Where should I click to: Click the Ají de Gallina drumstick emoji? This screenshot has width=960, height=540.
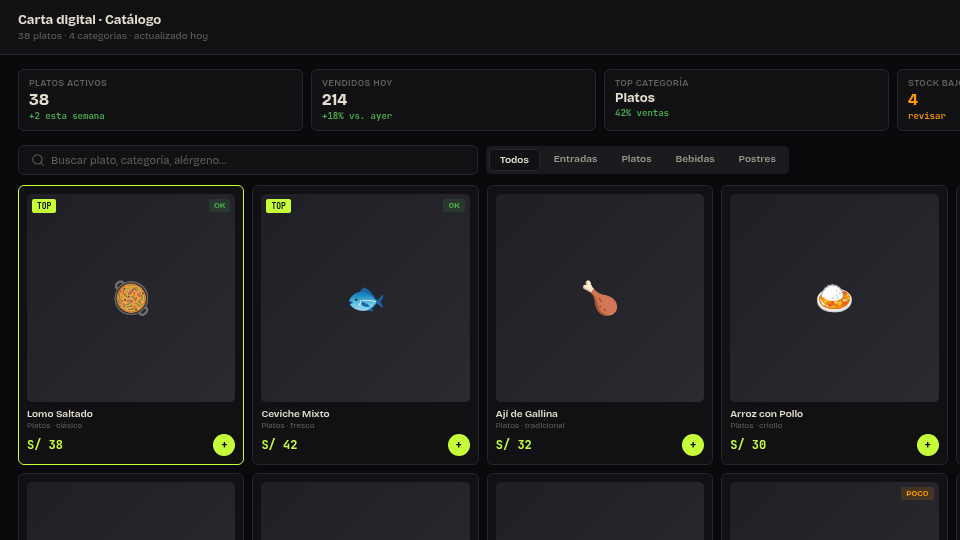click(600, 298)
